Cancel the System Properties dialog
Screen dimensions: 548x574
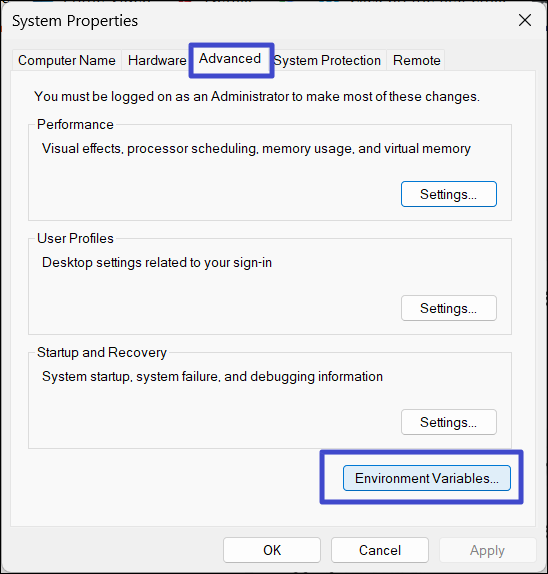380,550
